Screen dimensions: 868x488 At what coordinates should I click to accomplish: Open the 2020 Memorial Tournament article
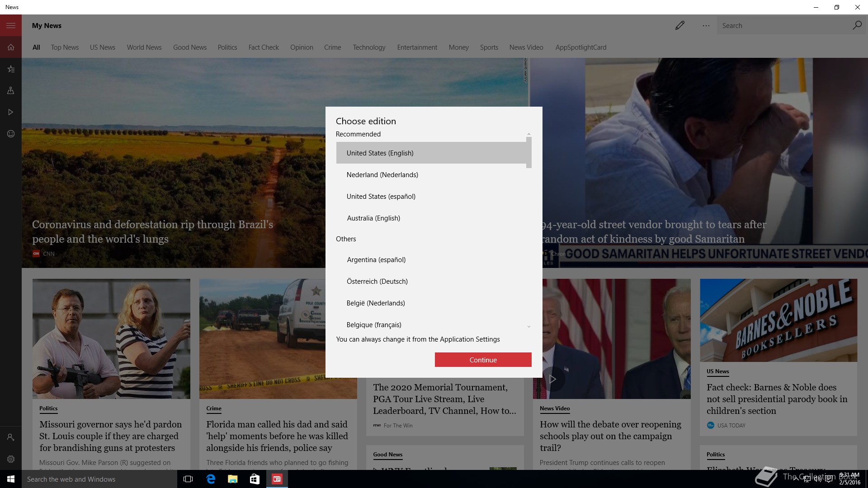click(444, 399)
